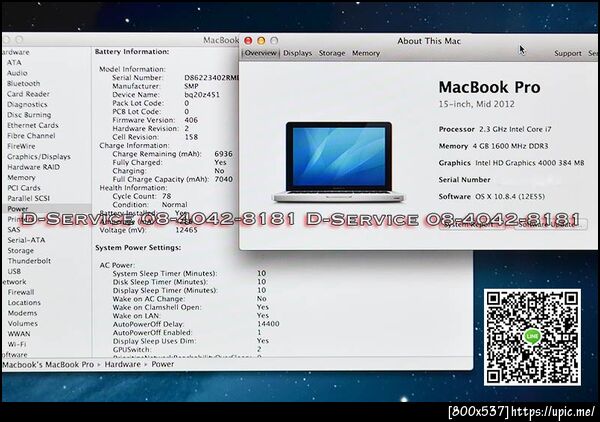Screen dimensions: 600x422
Task: Close the About This Mac window
Action: coord(248,40)
